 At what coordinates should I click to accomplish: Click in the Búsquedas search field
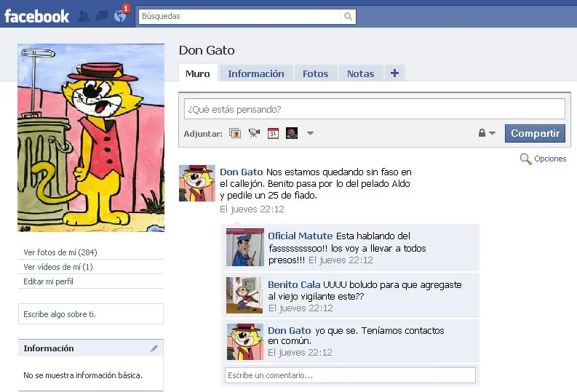tap(240, 17)
